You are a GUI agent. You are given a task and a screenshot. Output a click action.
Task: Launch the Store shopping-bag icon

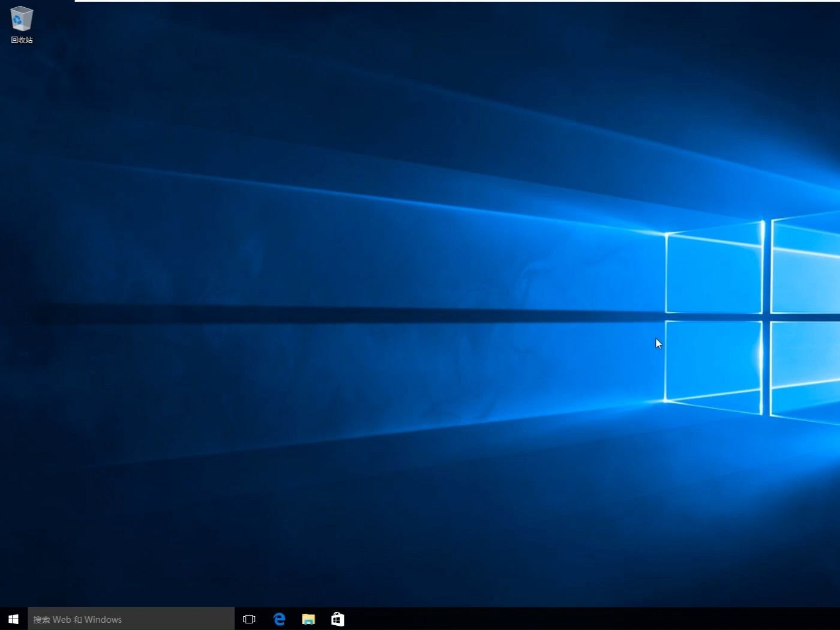(x=338, y=619)
